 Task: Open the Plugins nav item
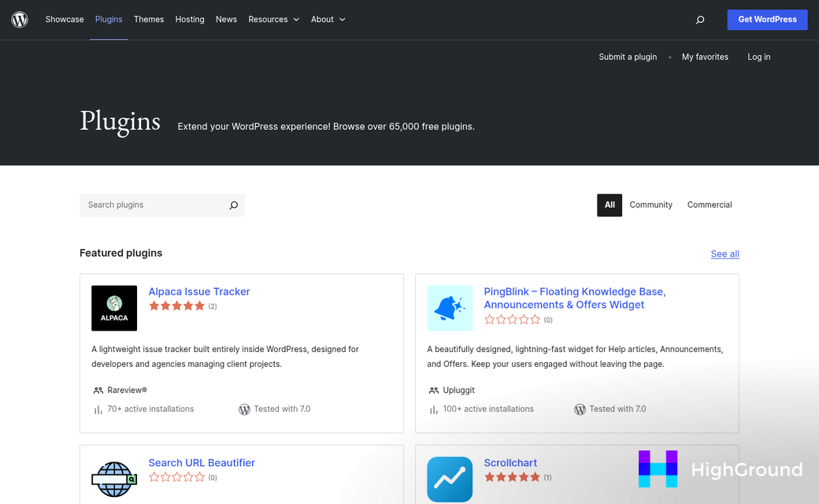point(109,20)
